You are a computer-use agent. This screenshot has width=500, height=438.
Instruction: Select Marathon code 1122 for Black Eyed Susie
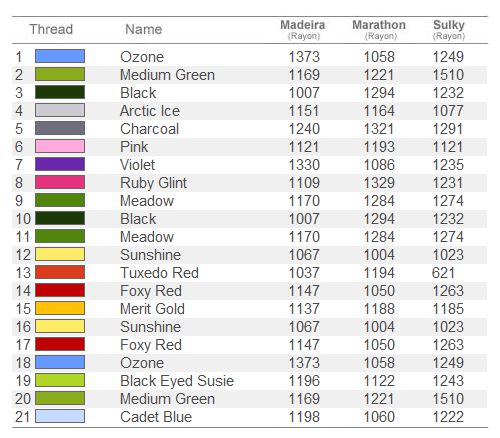[379, 381]
